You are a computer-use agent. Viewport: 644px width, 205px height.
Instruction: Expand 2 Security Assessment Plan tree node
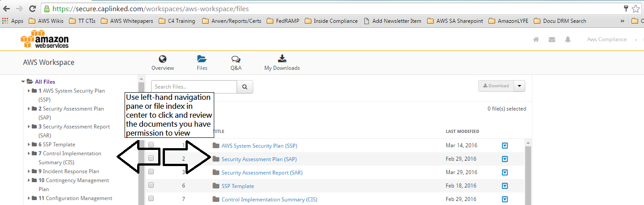pyautogui.click(x=29, y=109)
